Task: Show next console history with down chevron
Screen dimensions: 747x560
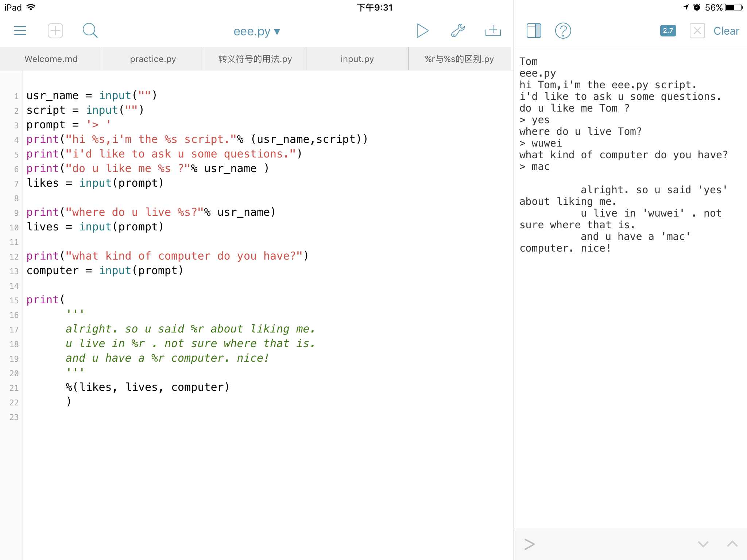Action: (703, 544)
